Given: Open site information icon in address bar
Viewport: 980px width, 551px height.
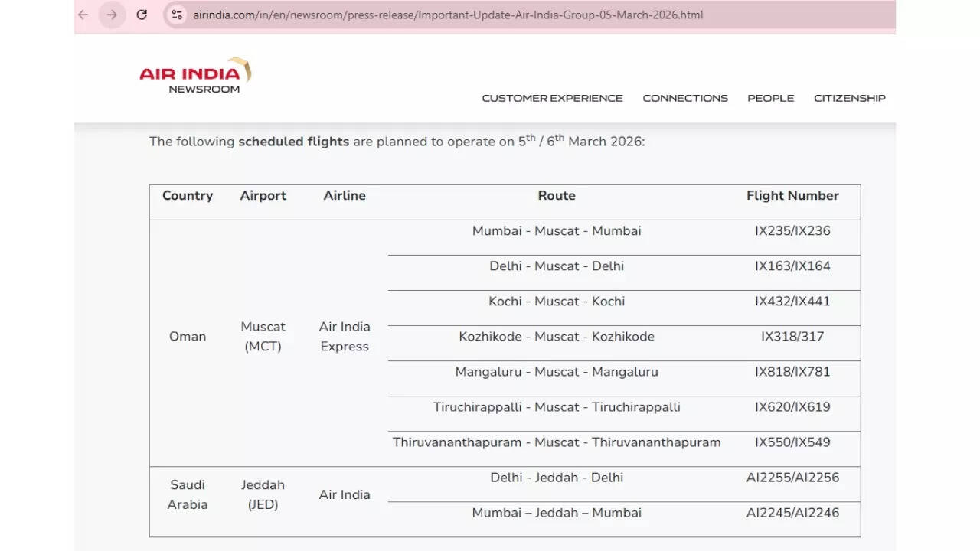Looking at the screenshot, I should [177, 15].
